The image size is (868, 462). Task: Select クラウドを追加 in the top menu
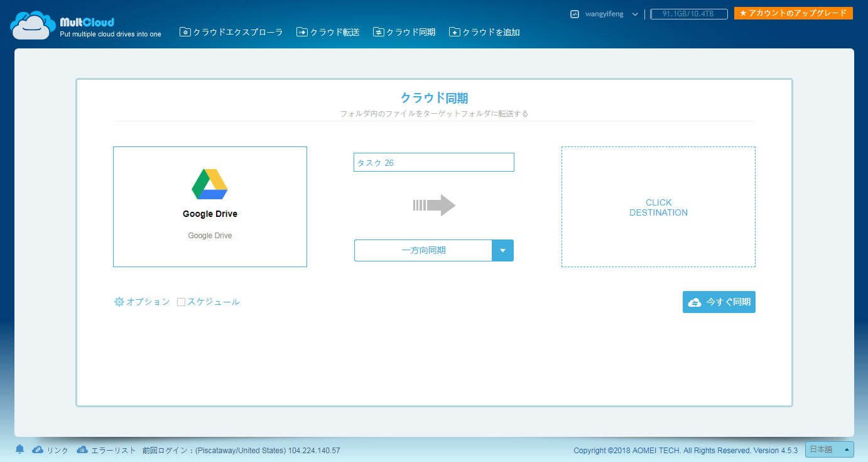click(484, 32)
